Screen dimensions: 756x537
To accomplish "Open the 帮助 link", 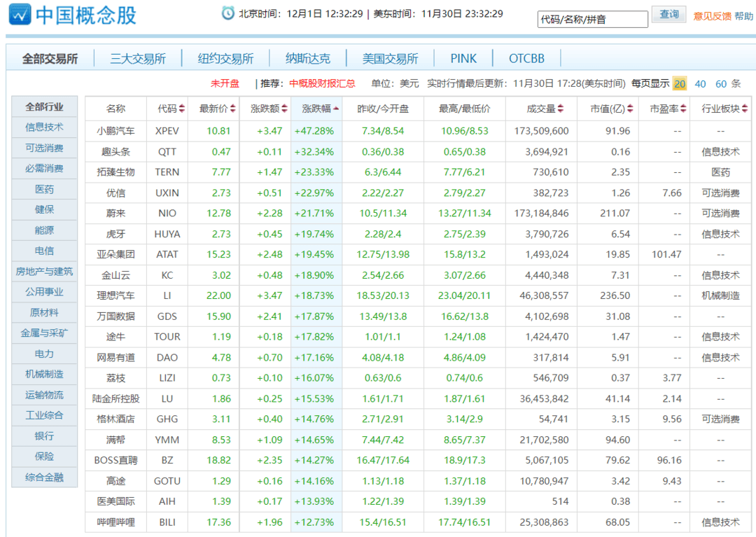I will 744,16.
